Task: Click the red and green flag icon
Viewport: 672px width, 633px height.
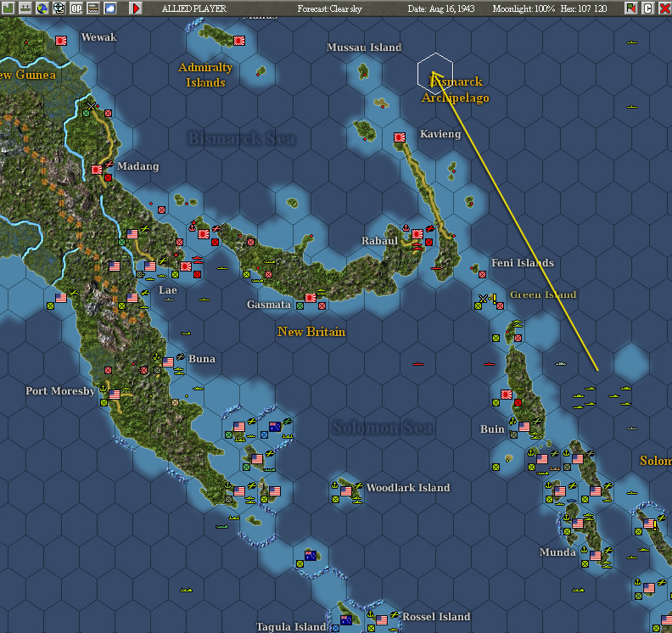Action: click(631, 8)
